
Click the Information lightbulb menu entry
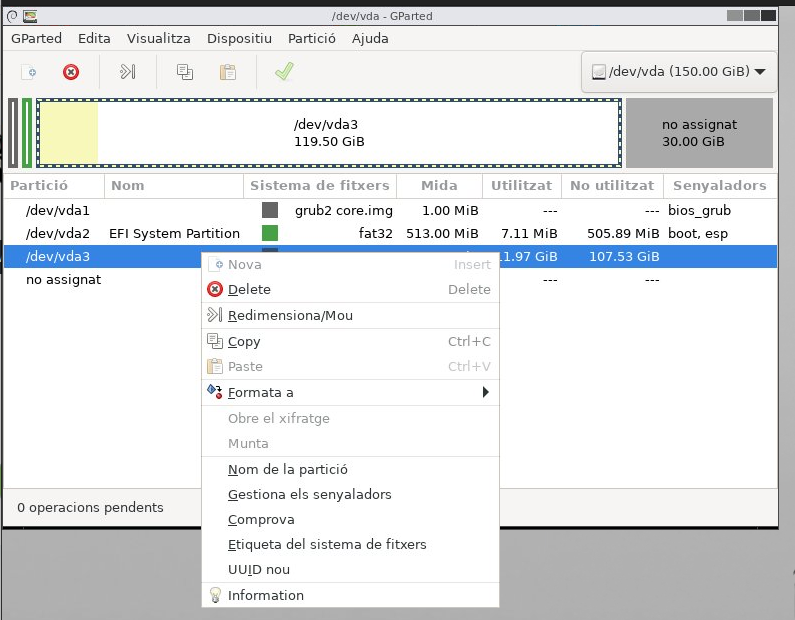pos(265,595)
